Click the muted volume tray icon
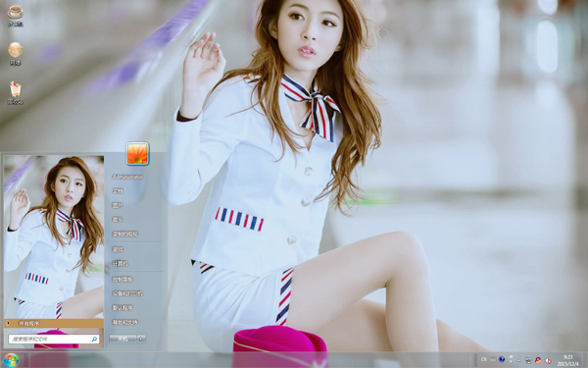Image resolution: width=588 pixels, height=368 pixels. pyautogui.click(x=548, y=360)
